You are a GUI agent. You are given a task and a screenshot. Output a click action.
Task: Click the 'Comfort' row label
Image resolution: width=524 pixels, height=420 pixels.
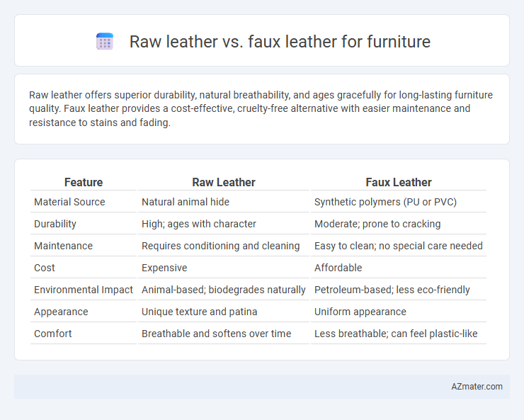tap(53, 334)
